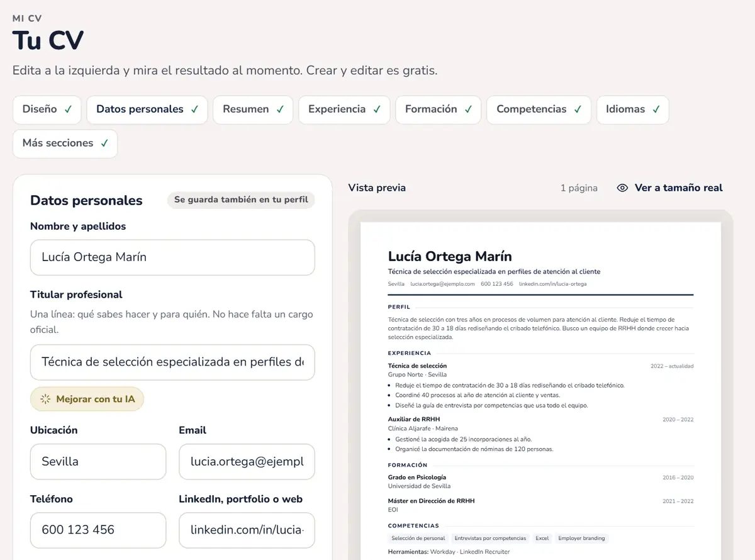Open the Idiomas tab
Image resolution: width=755 pixels, height=560 pixels.
click(632, 109)
